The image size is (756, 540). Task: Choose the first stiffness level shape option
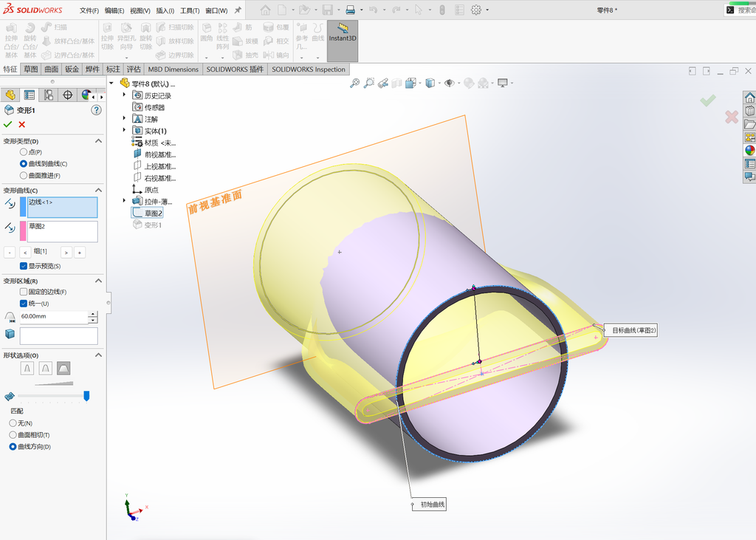pos(27,368)
